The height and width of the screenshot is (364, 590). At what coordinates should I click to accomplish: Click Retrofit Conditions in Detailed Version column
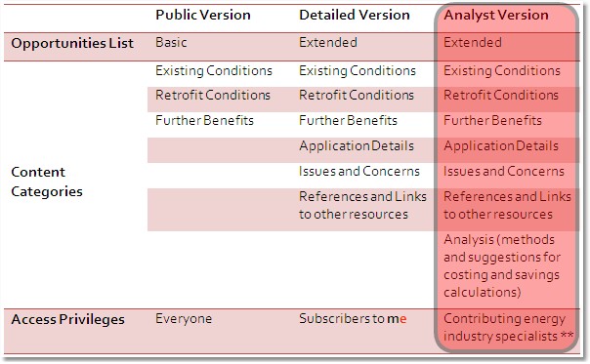coord(356,95)
